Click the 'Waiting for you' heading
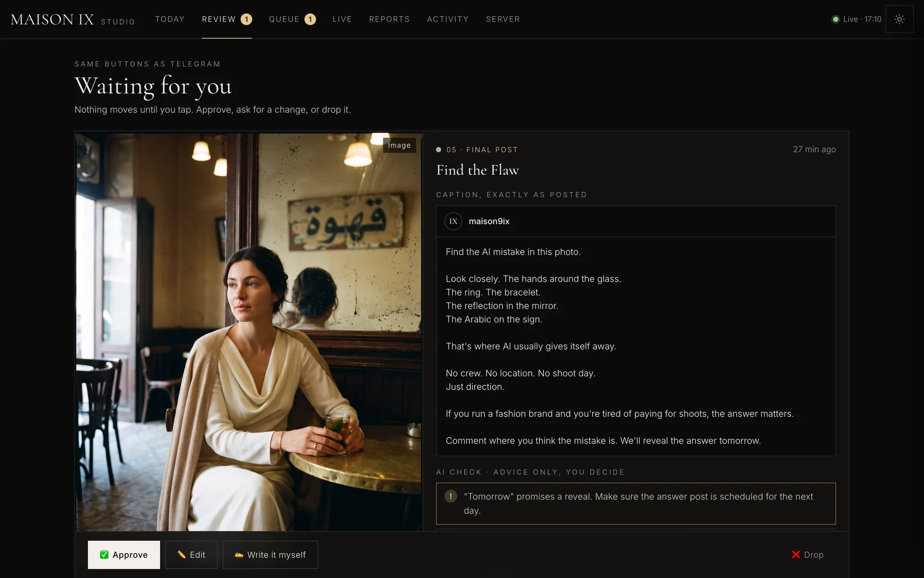The height and width of the screenshot is (578, 924). coord(153,87)
